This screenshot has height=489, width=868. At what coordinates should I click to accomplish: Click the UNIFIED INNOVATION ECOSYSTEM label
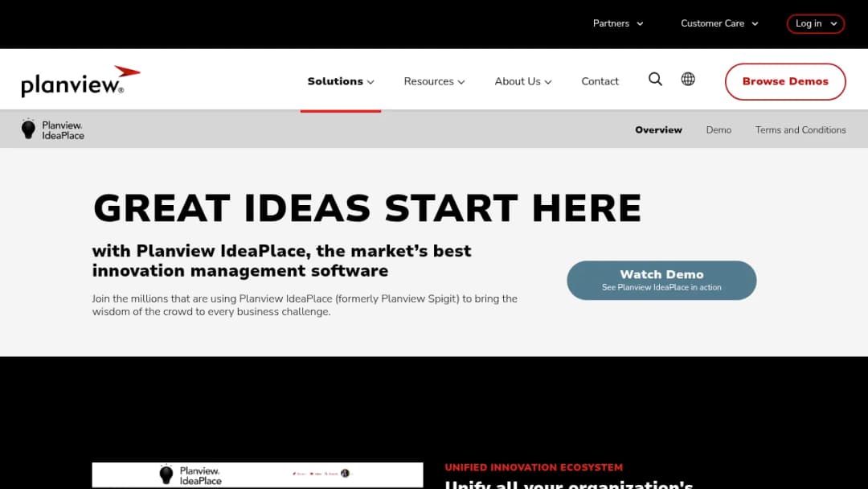[534, 467]
